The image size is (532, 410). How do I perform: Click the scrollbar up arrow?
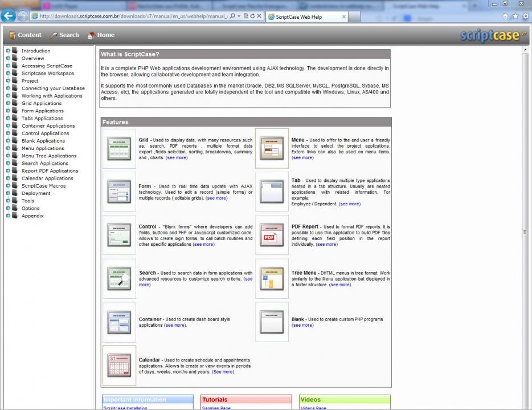[525, 50]
